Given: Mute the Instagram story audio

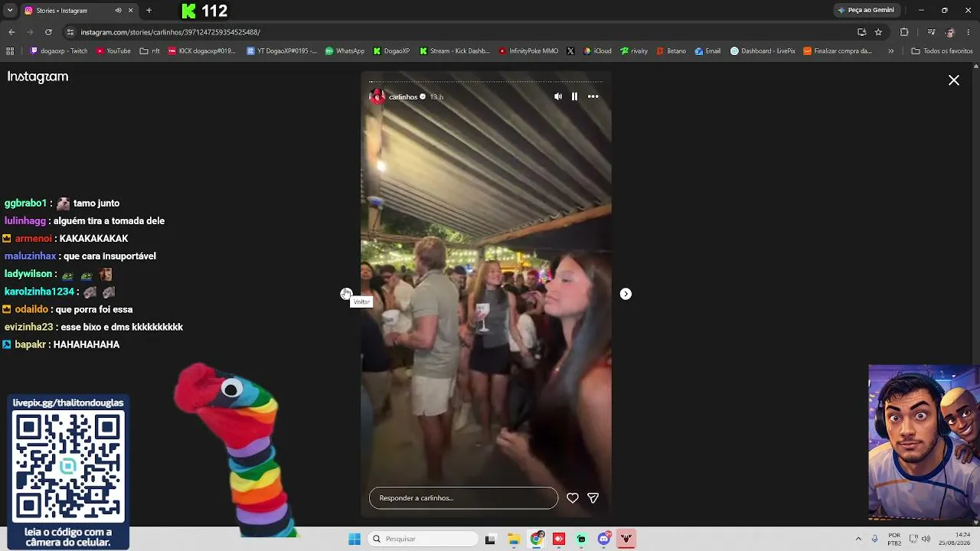Looking at the screenshot, I should coord(558,96).
